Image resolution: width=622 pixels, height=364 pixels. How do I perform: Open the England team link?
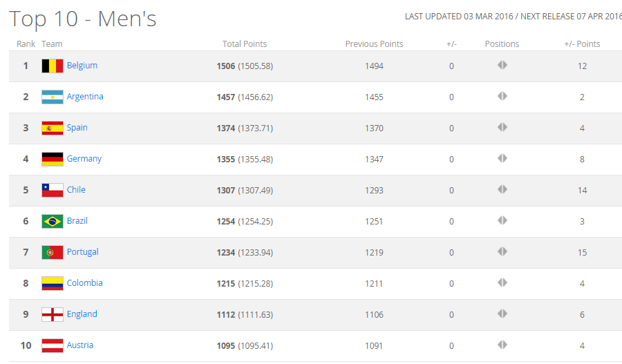[x=82, y=314]
